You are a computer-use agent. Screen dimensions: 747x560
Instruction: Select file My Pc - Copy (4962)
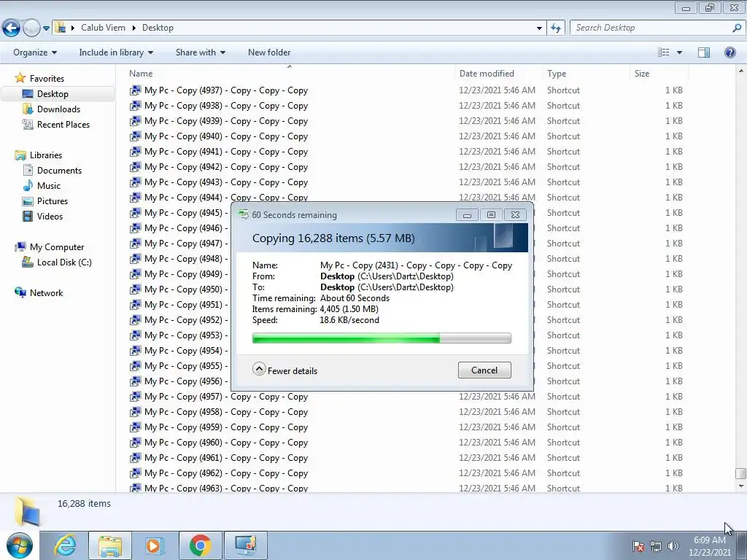[226, 472]
